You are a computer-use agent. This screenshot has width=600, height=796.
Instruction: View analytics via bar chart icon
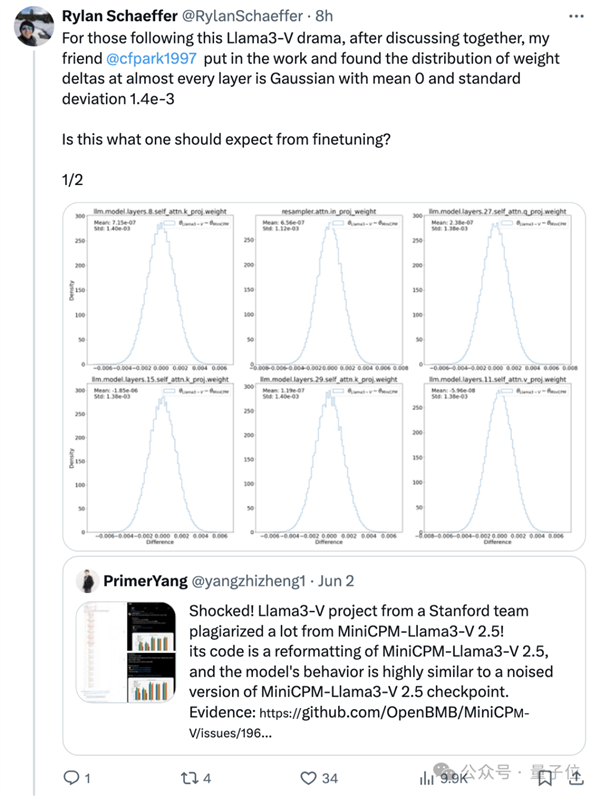(427, 778)
